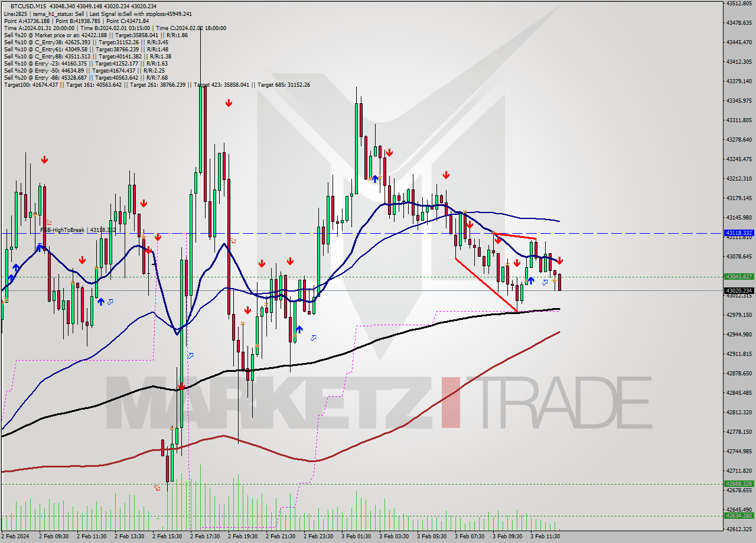Viewport: 756px width, 543px height.
Task: Click the 'Point A:43736.188' label
Action: tap(27, 21)
